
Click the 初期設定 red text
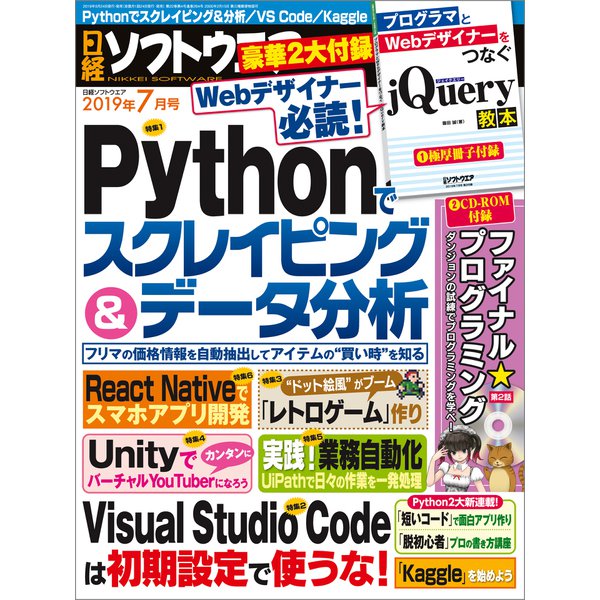point(177,571)
